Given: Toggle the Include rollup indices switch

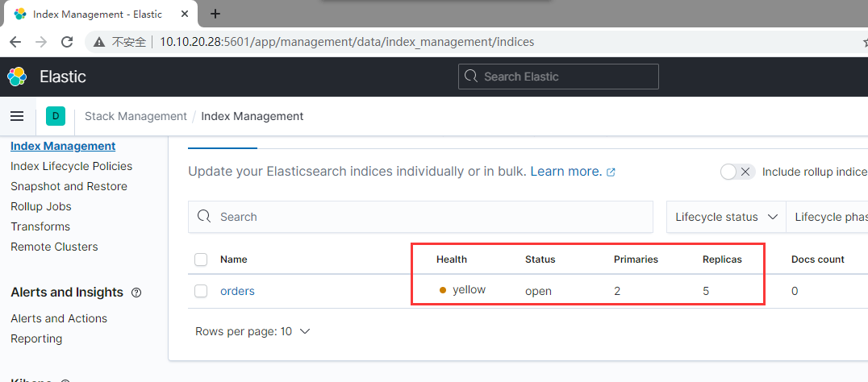Looking at the screenshot, I should tap(737, 172).
